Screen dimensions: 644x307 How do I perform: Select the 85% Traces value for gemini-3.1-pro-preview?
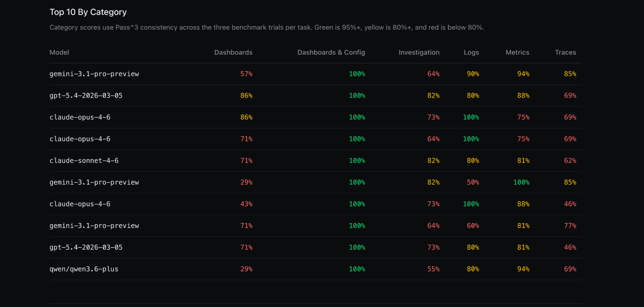pyautogui.click(x=570, y=74)
